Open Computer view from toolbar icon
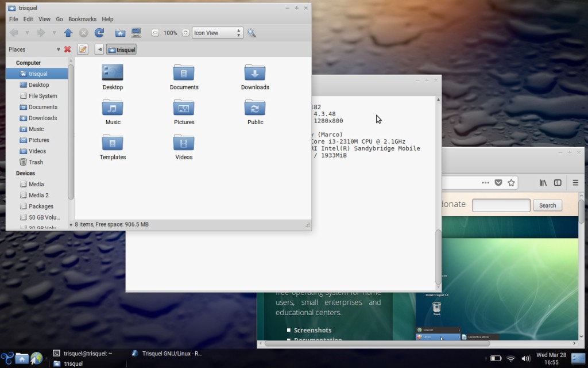Screen dimensions: 588x368 click(x=136, y=33)
